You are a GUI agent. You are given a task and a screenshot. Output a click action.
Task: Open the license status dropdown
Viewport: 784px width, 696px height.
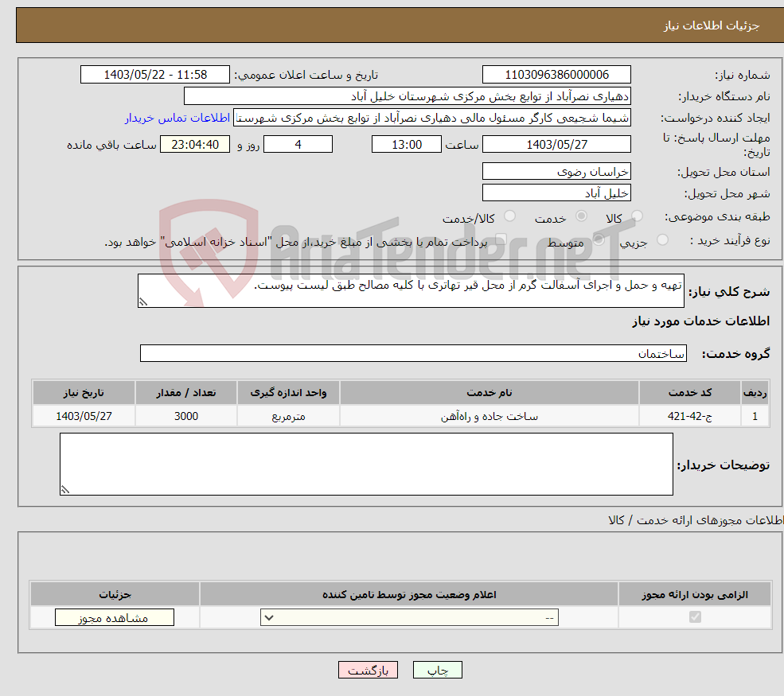pos(409,618)
